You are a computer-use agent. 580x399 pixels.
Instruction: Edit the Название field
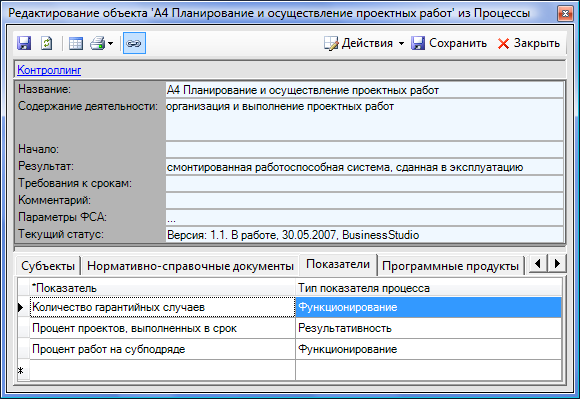(x=364, y=90)
